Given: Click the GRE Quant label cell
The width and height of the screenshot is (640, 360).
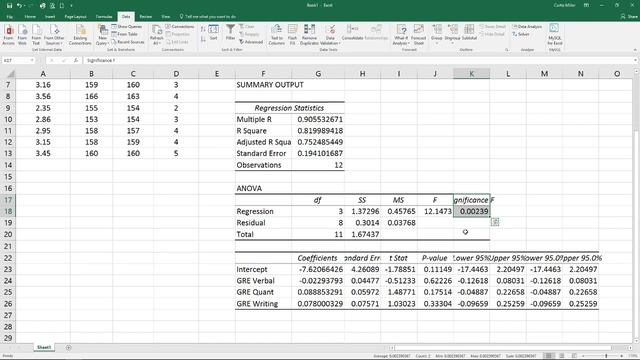Looking at the screenshot, I should [x=263, y=292].
